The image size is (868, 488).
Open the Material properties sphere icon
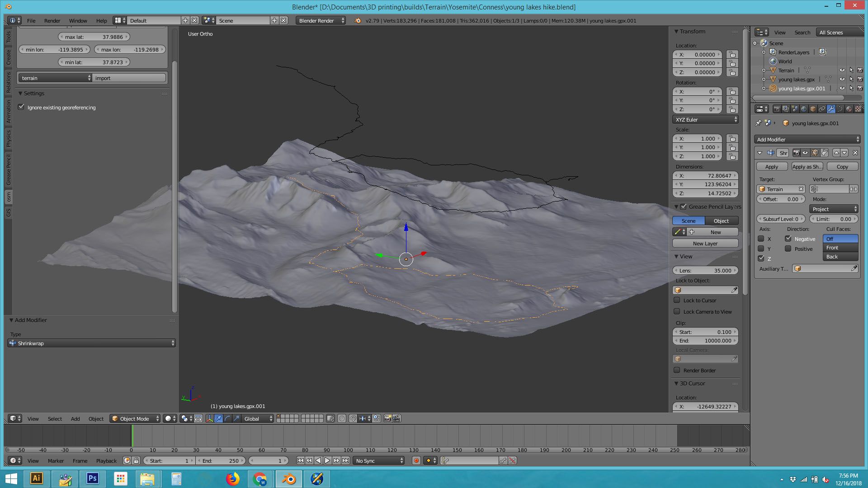[x=849, y=109]
